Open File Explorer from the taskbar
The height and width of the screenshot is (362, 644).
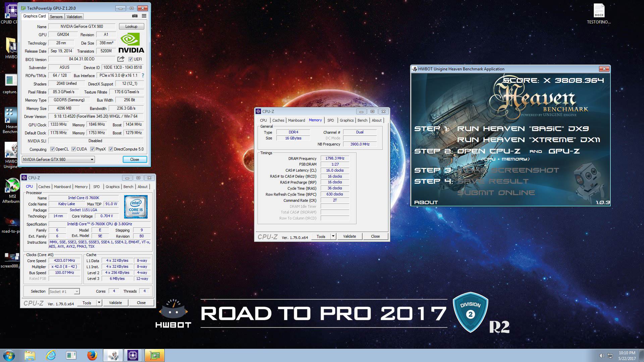point(30,355)
